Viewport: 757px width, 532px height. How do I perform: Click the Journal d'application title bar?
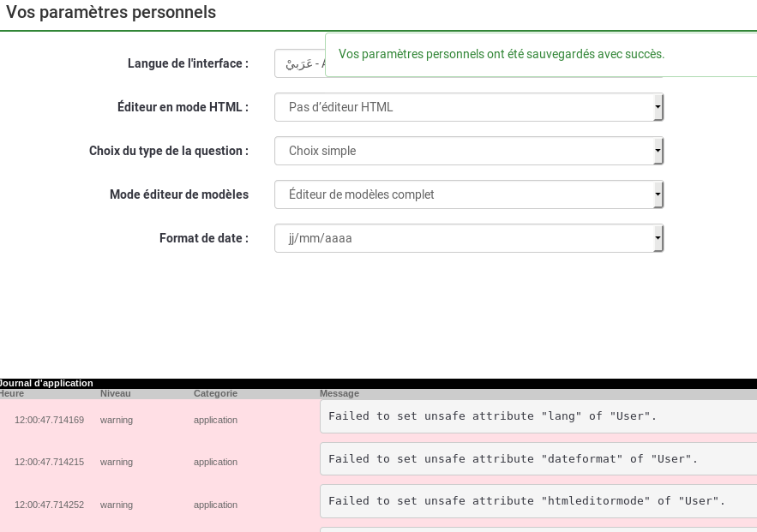click(x=47, y=383)
